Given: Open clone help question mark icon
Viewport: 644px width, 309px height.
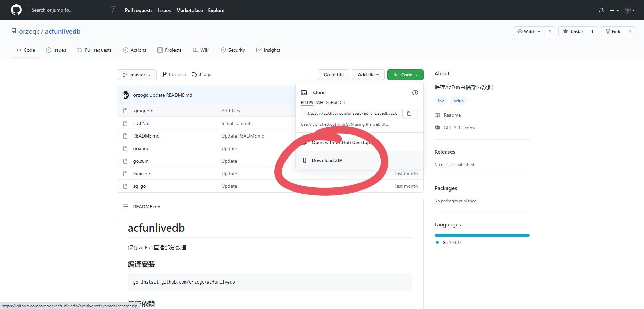Looking at the screenshot, I should coord(415,93).
